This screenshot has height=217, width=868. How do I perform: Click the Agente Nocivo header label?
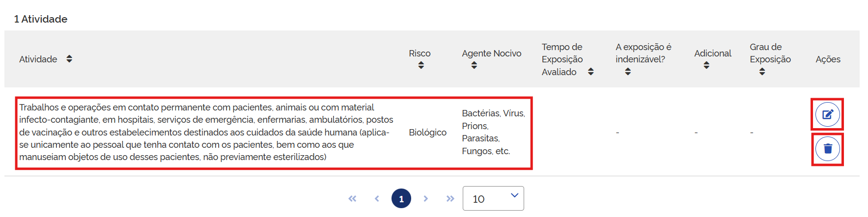click(492, 53)
